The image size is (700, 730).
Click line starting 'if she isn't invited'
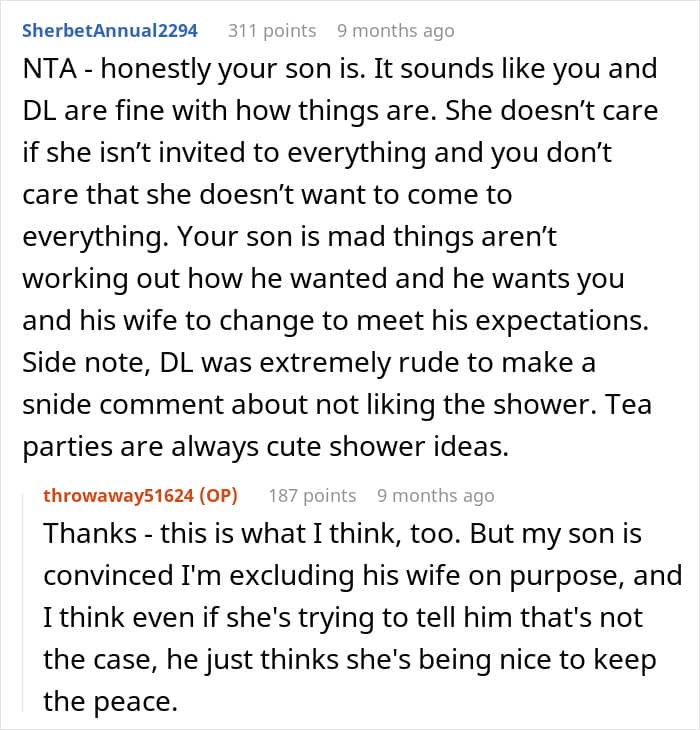[x=317, y=153]
